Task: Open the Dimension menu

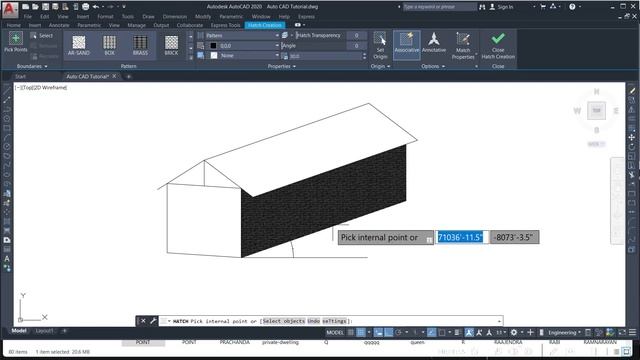Action: [175, 17]
